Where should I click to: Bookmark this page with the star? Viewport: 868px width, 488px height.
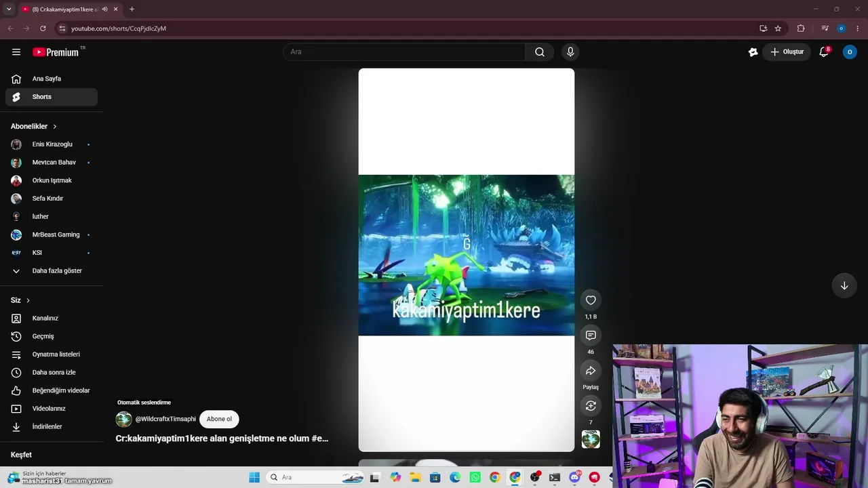tap(778, 28)
